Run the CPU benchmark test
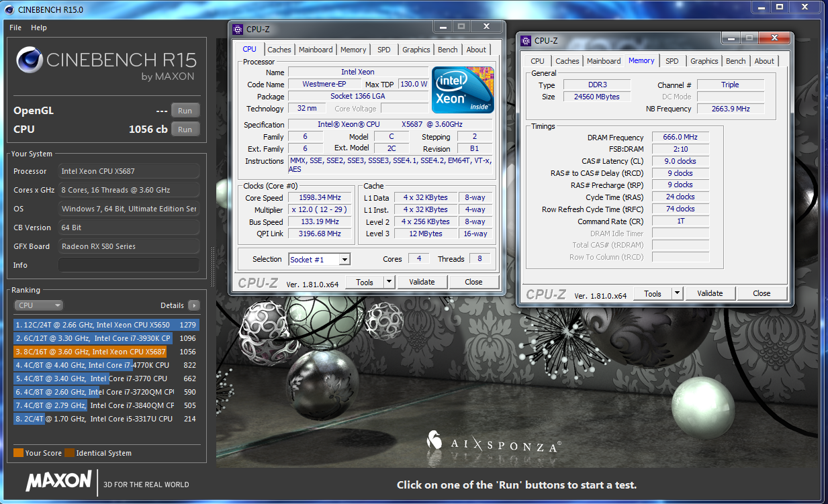Image resolution: width=828 pixels, height=504 pixels. (185, 130)
